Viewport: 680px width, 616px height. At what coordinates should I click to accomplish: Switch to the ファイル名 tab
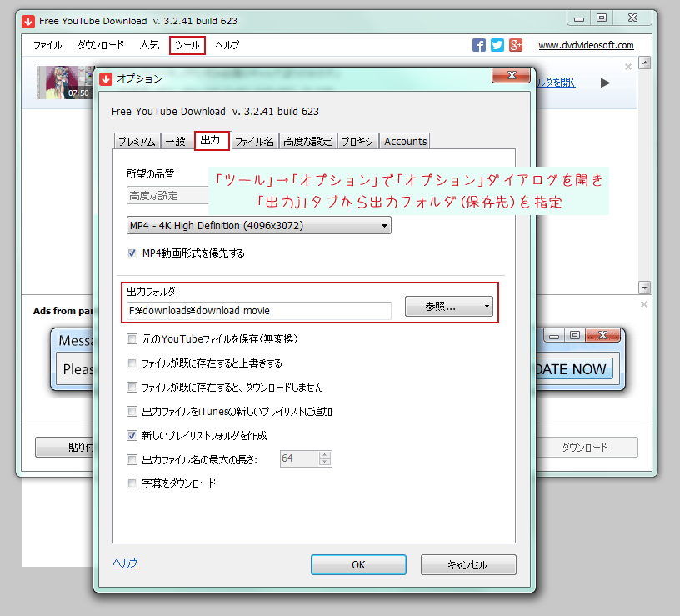[254, 142]
